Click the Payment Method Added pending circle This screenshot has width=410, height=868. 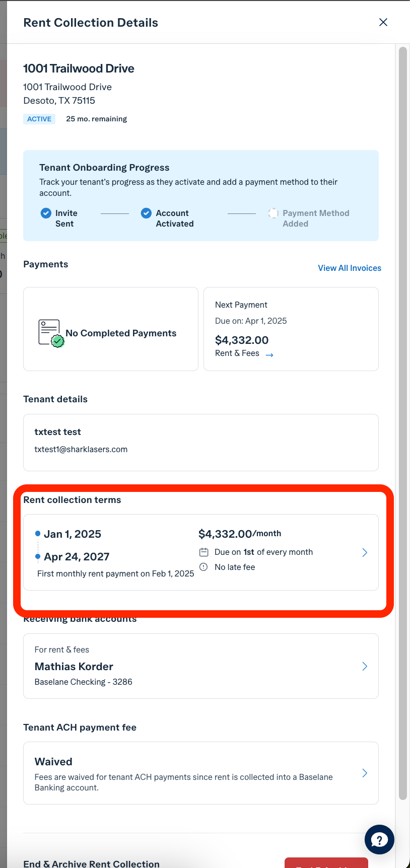pos(273,213)
